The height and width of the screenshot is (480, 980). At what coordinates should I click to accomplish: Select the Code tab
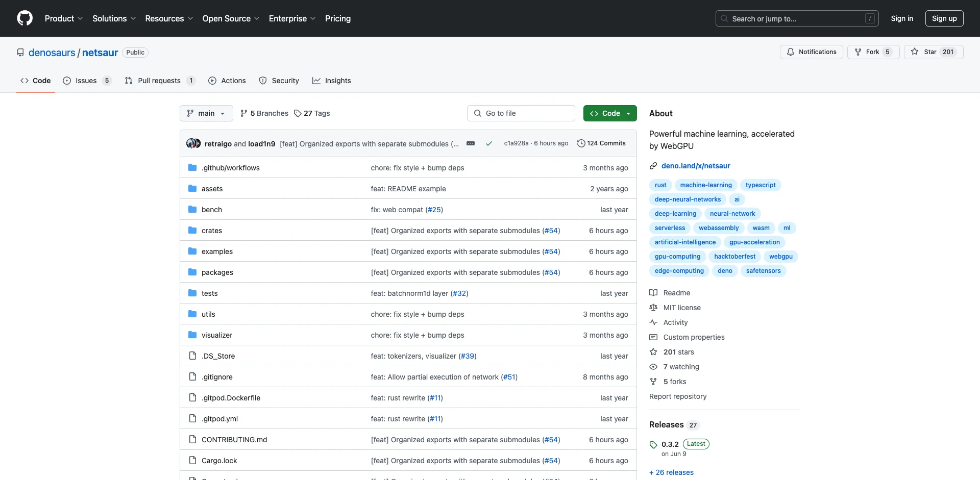[36, 81]
